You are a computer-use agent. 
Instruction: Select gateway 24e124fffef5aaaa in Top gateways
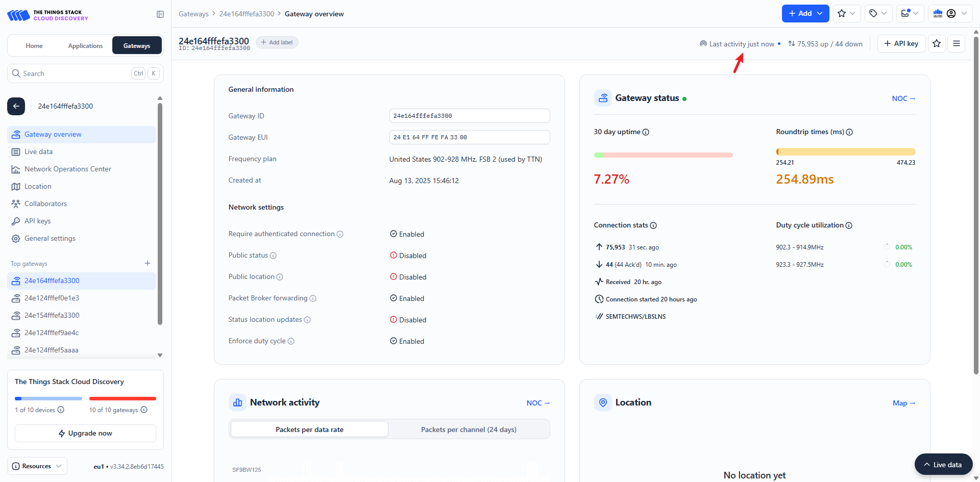point(82,350)
